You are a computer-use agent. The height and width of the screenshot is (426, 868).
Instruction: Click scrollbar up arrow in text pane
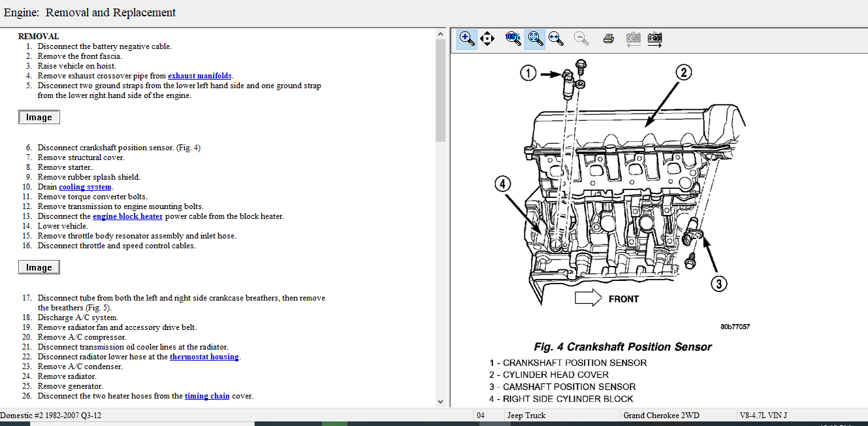tap(440, 35)
